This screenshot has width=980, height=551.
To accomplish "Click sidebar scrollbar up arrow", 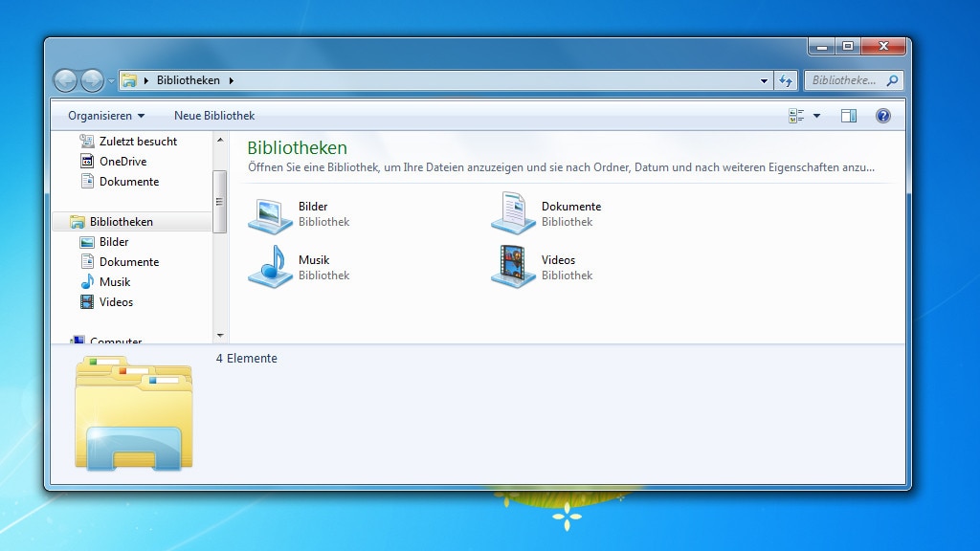I will click(220, 140).
